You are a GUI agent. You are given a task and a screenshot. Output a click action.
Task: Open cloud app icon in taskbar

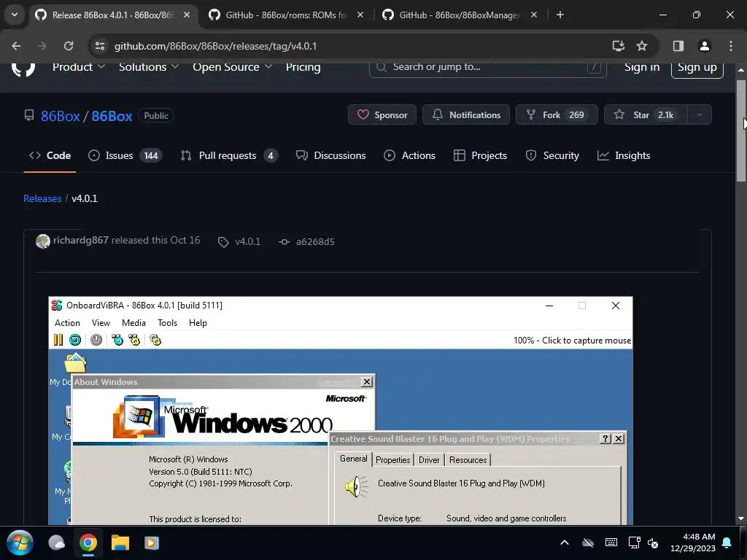pos(57,542)
